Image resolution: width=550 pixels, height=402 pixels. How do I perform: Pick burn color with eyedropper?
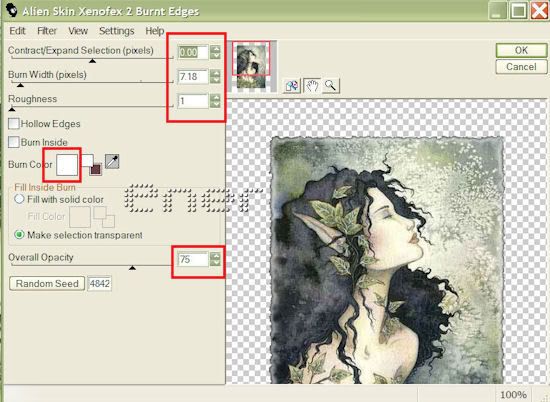click(112, 161)
